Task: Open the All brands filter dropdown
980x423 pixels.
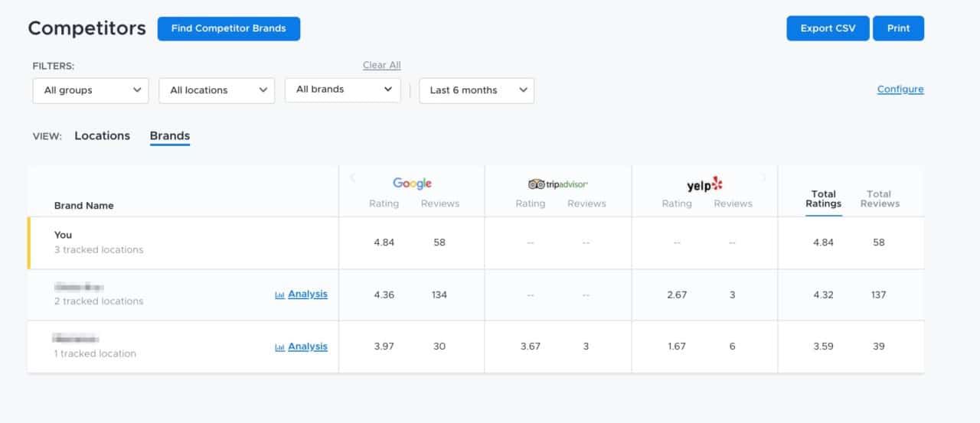Action: pos(342,89)
